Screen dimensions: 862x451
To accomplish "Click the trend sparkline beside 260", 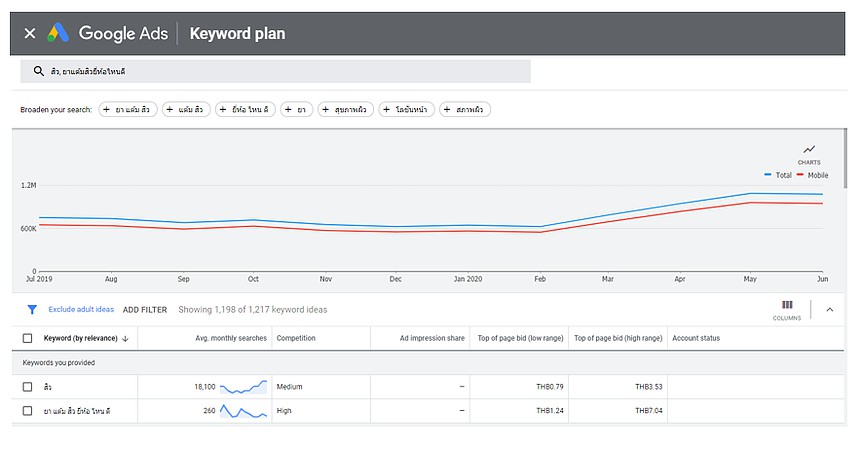I will tap(243, 411).
